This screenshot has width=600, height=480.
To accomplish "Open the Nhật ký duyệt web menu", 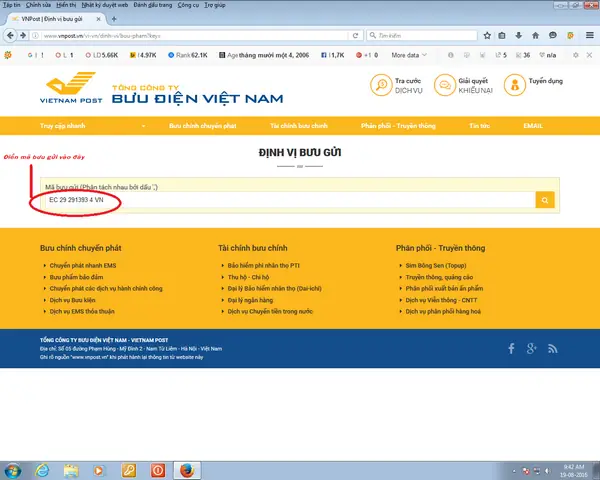I will click(x=105, y=5).
